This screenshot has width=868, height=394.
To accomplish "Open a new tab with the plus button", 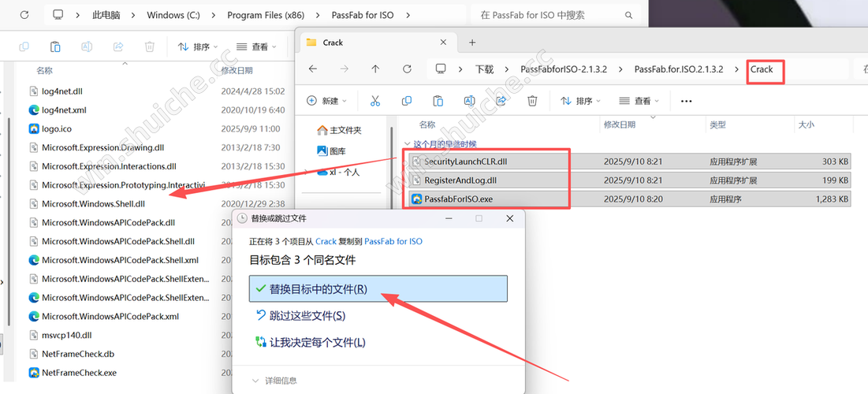I will (472, 43).
